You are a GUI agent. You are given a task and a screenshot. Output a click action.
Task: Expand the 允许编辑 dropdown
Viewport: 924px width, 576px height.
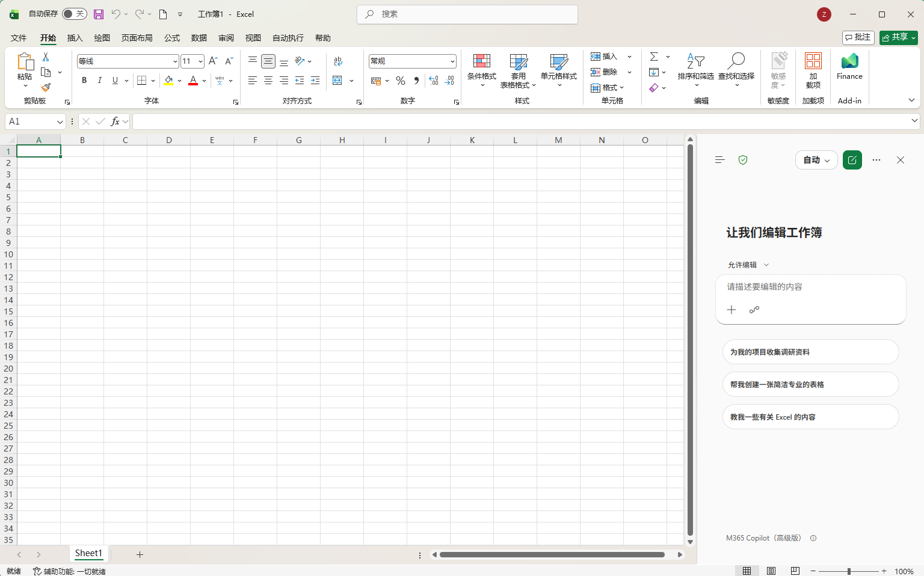[x=748, y=265]
